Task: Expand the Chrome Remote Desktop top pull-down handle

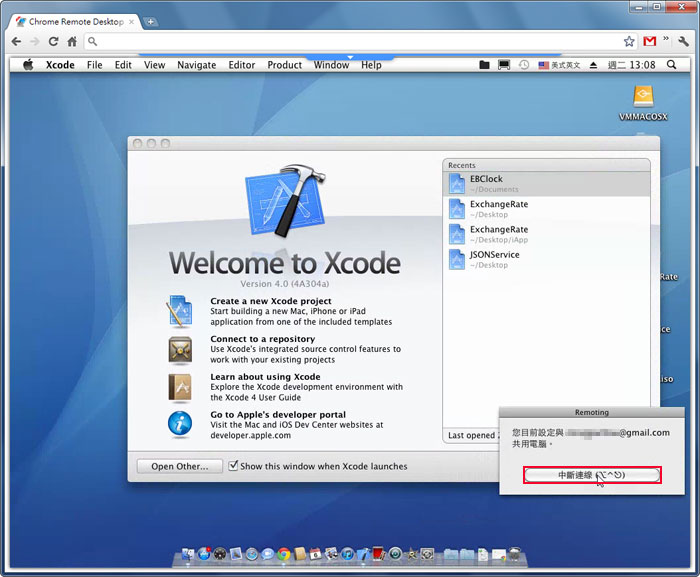Action: (350, 57)
